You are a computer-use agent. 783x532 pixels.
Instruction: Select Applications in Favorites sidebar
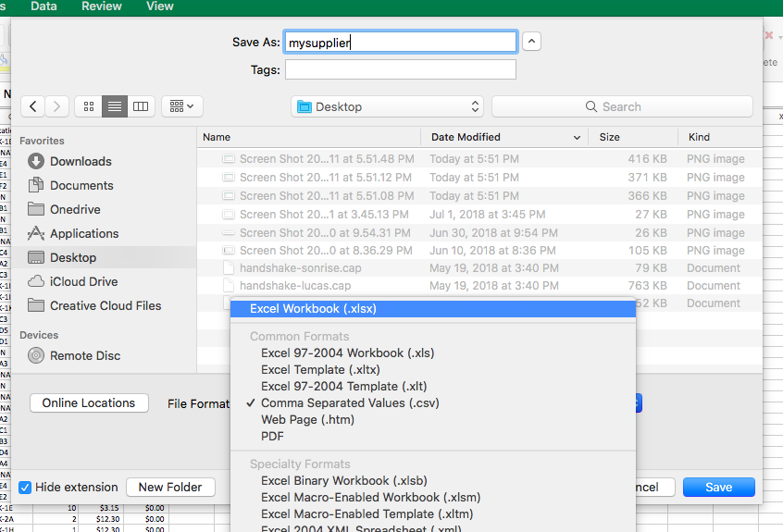(83, 233)
